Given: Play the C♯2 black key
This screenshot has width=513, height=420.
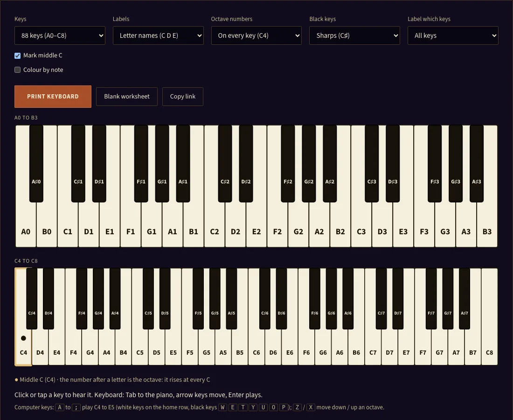Looking at the screenshot, I should click(x=225, y=164).
